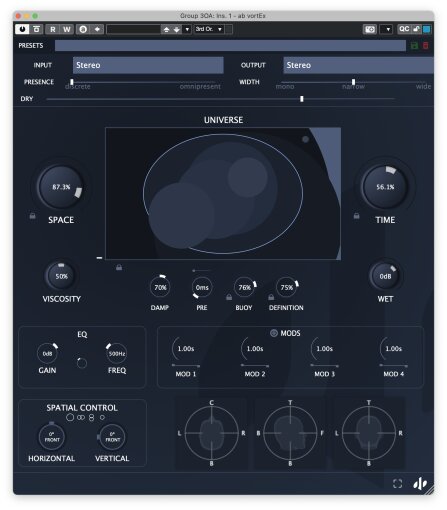
Task: Click the brand logo in bottom corner
Action: (x=420, y=483)
